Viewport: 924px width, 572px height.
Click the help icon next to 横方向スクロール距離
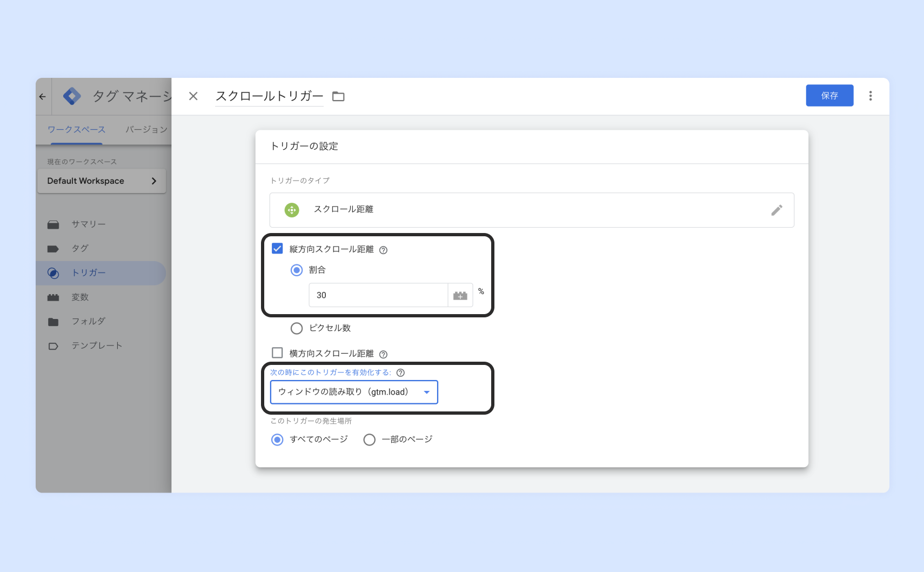[x=383, y=354]
